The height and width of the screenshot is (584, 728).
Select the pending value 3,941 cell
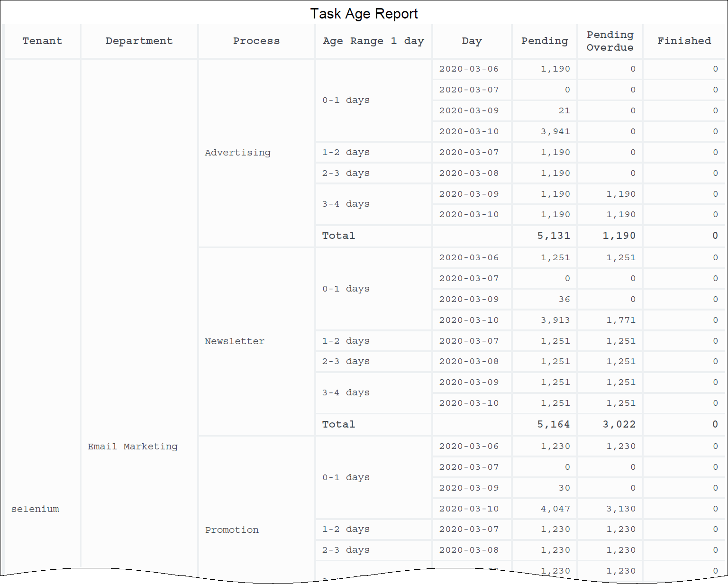pyautogui.click(x=555, y=132)
